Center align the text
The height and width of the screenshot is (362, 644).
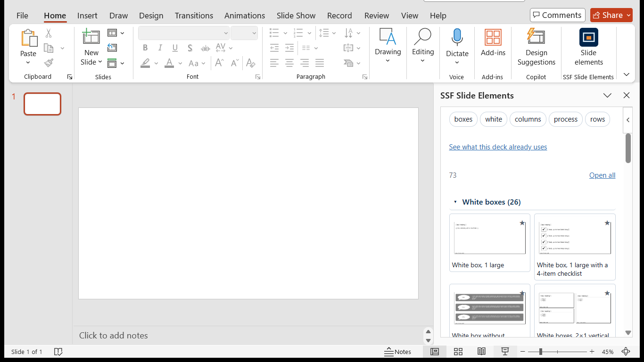coord(289,63)
